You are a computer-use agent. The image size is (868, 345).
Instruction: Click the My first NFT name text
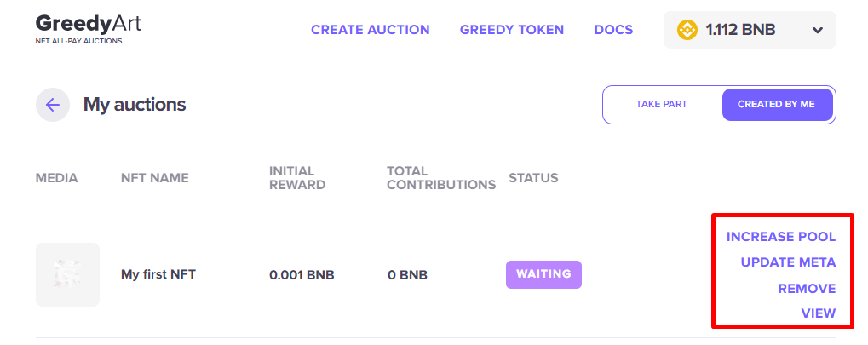158,274
